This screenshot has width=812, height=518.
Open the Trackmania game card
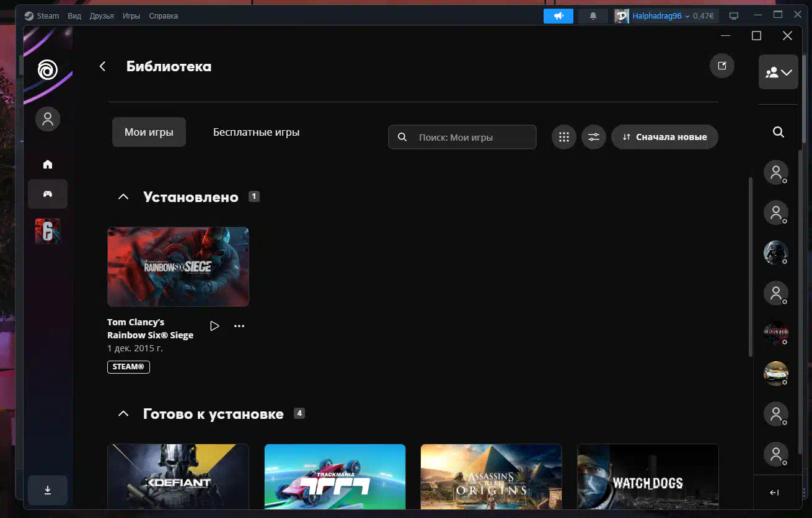click(335, 476)
